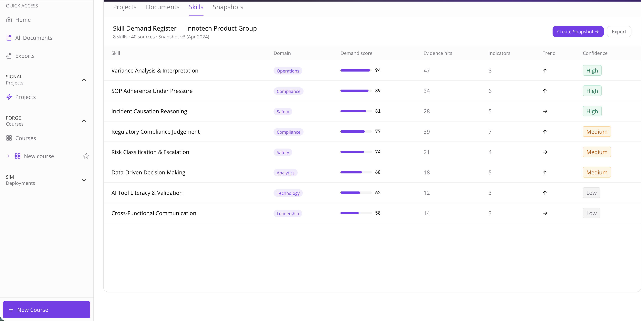Click the Projects lightning bolt icon

pyautogui.click(x=9, y=97)
